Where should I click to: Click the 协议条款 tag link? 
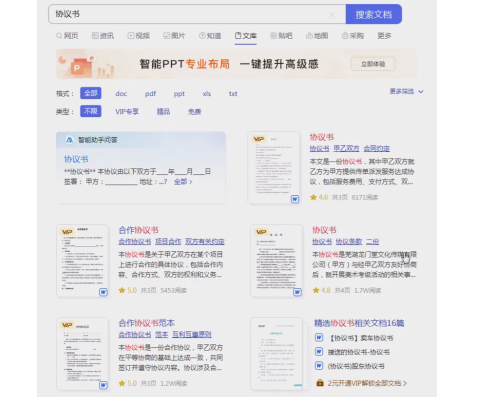pyautogui.click(x=349, y=241)
